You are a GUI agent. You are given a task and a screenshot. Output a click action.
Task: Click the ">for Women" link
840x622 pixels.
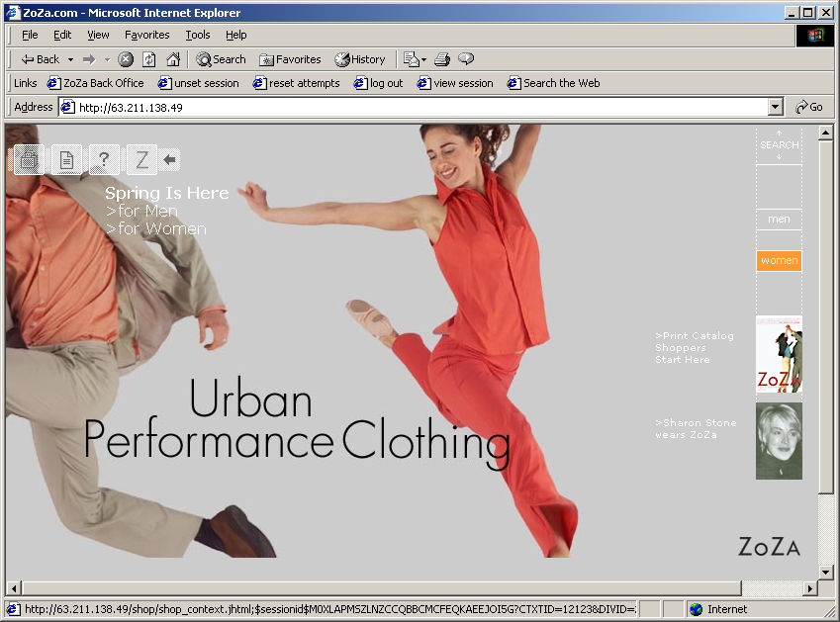156,229
